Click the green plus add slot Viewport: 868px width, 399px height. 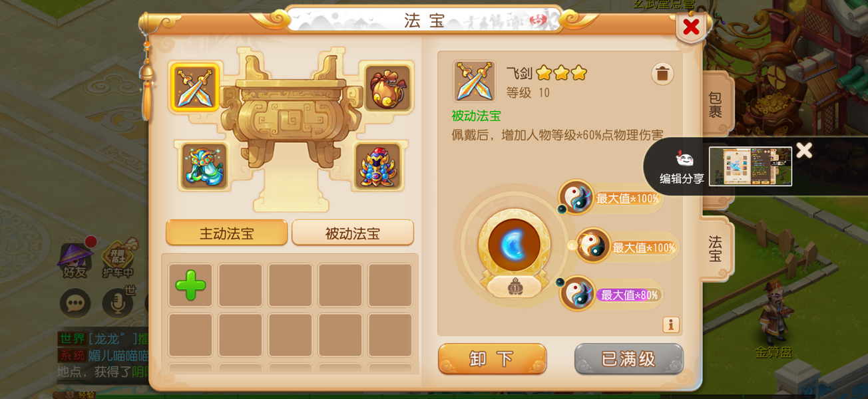click(x=190, y=285)
